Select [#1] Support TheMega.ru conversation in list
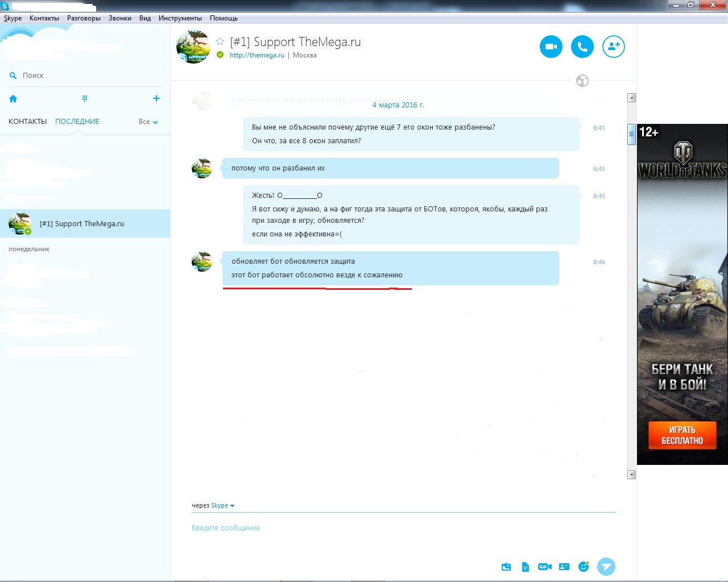 tap(85, 223)
